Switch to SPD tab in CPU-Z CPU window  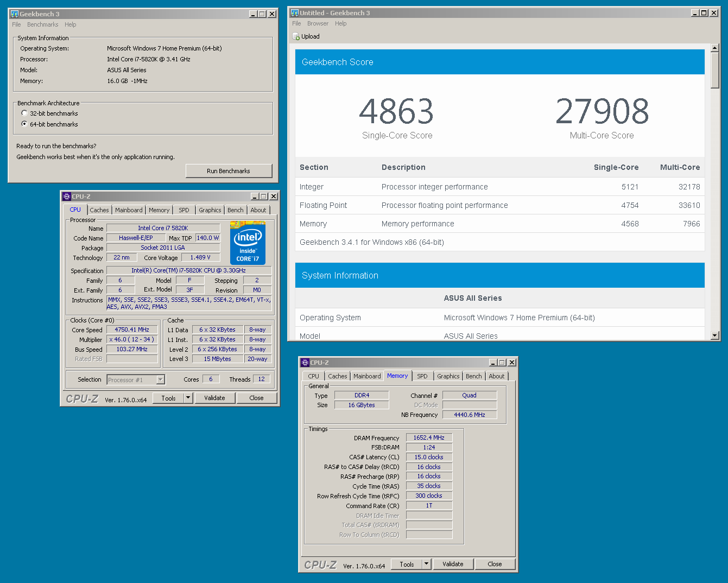pyautogui.click(x=184, y=210)
